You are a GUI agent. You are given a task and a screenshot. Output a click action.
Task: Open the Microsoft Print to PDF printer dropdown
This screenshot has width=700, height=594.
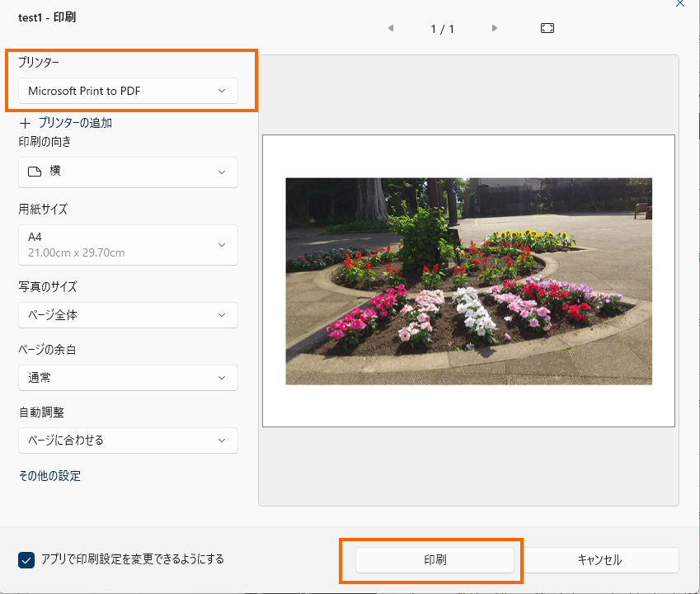point(128,91)
